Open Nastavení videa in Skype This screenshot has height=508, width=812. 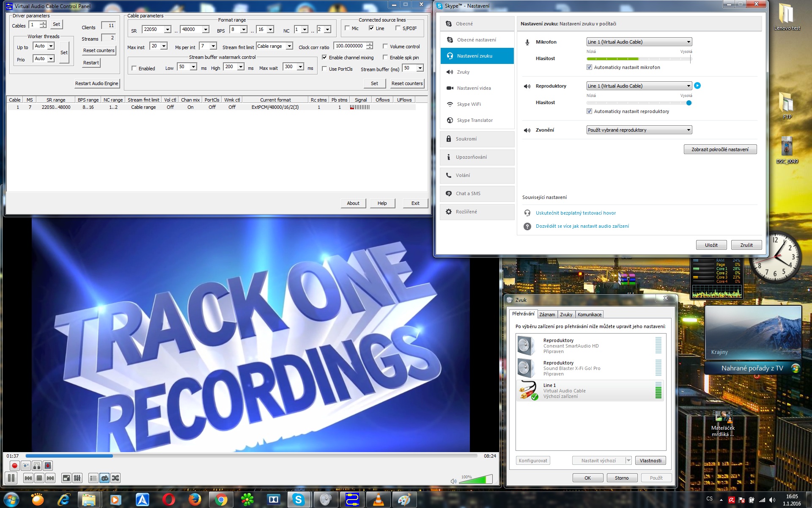477,88
